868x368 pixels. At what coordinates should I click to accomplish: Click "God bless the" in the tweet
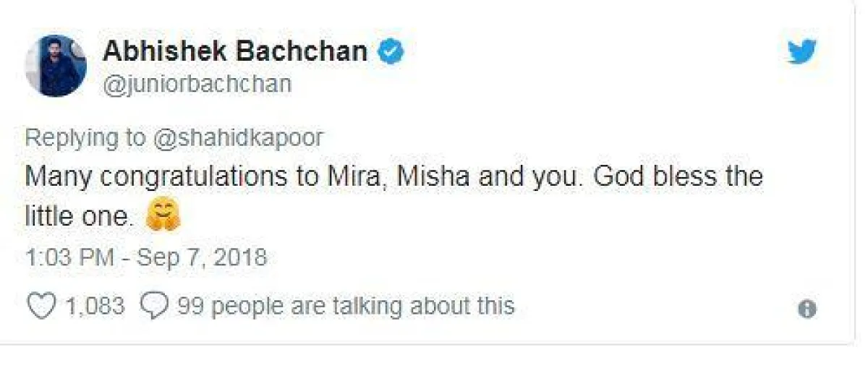(673, 177)
